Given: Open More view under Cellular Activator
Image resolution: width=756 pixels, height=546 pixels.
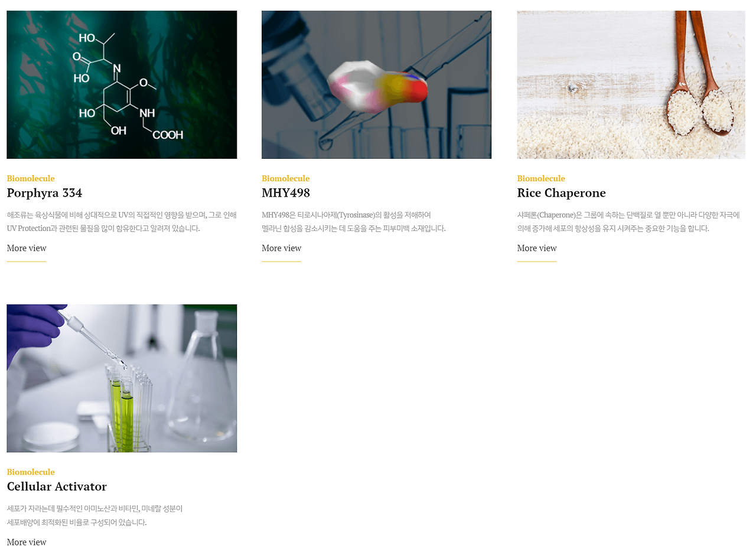Looking at the screenshot, I should [x=27, y=542].
